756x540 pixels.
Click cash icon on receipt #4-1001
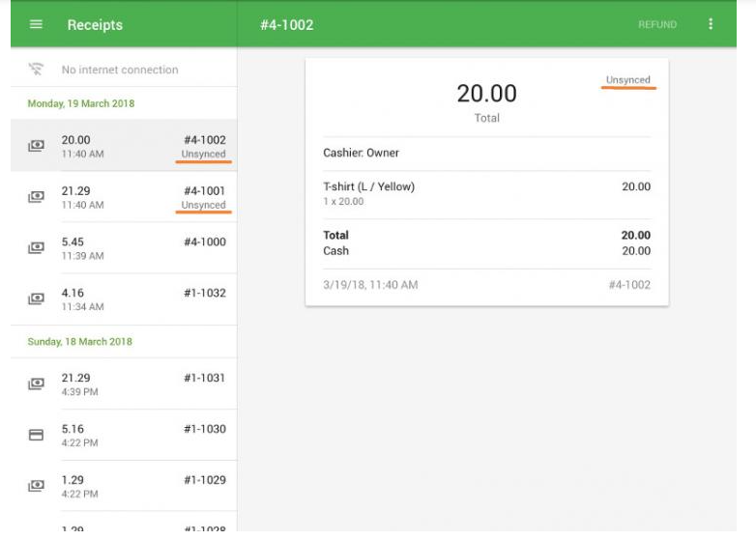(x=36, y=197)
